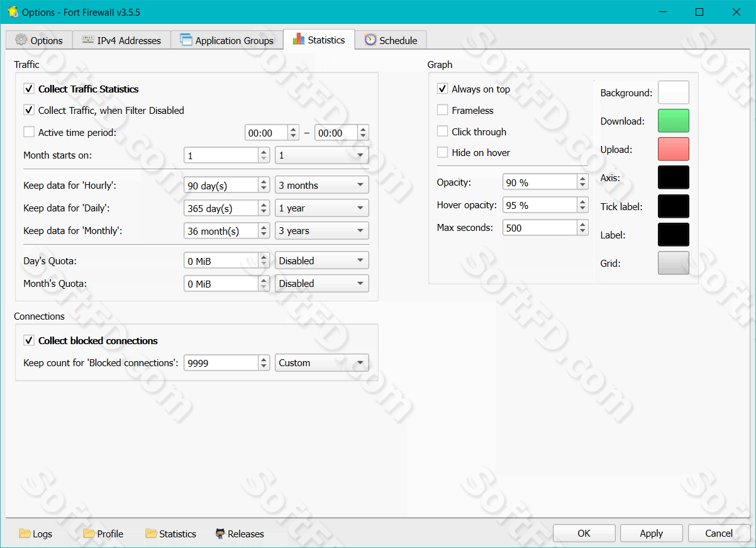Toggle Collect Traffic, when Filter Disabled
756x548 pixels.
point(29,110)
